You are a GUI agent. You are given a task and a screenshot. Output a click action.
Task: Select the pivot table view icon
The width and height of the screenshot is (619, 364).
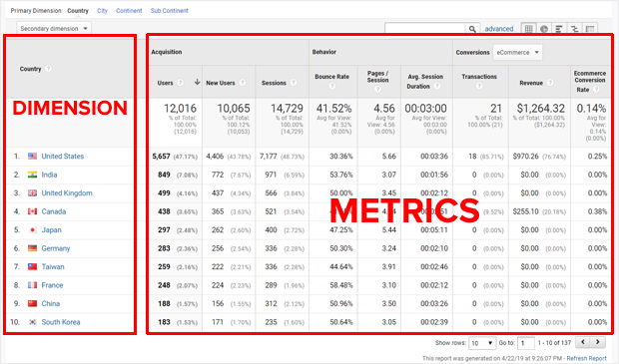coord(590,29)
